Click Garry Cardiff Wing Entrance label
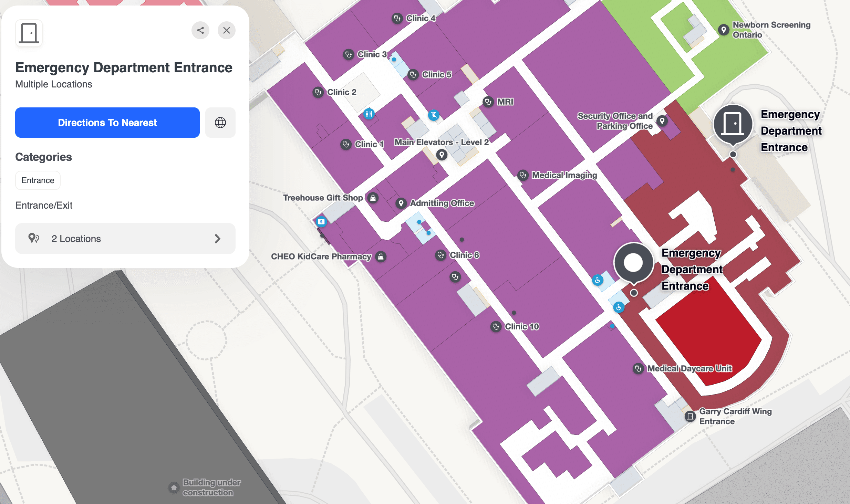This screenshot has width=850, height=504. click(735, 417)
